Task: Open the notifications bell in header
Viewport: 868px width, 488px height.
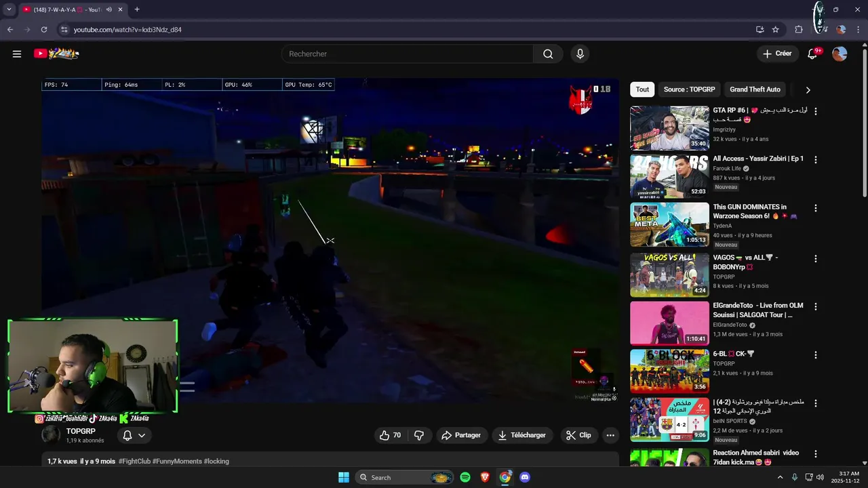Action: (812, 54)
